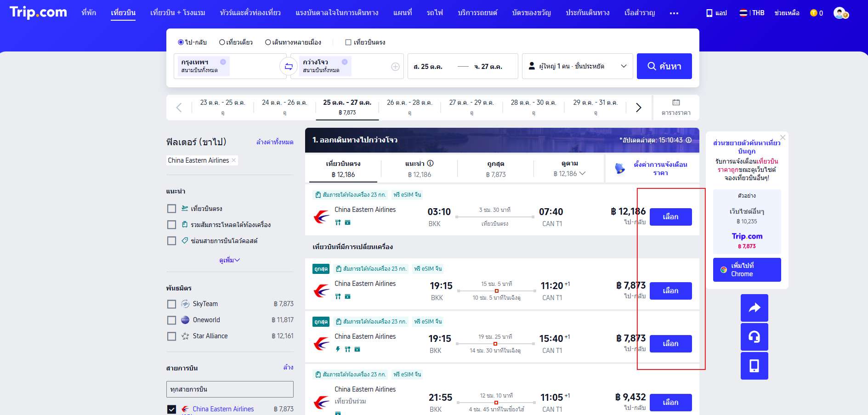Enable the SkyTeam alliance checkbox
Image resolution: width=868 pixels, height=415 pixels.
coord(172,304)
